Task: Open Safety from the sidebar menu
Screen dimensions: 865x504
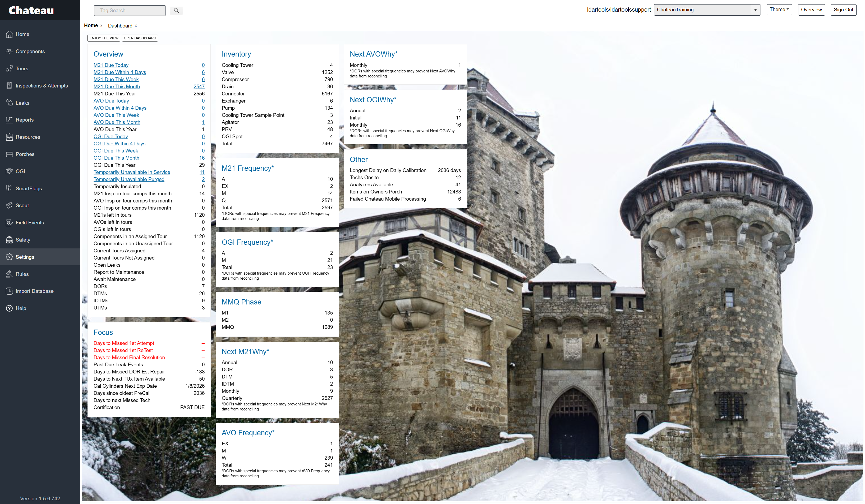Action: point(40,240)
